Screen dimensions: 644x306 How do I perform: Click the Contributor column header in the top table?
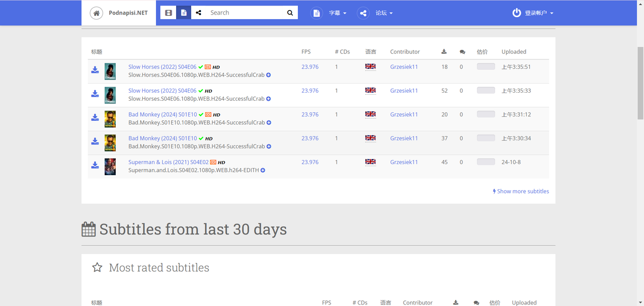[405, 52]
